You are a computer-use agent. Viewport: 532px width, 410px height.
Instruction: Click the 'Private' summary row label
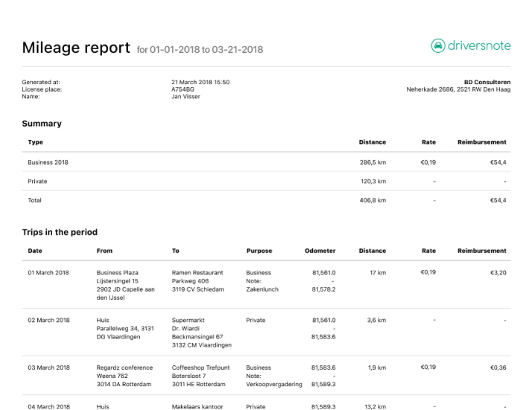click(37, 181)
